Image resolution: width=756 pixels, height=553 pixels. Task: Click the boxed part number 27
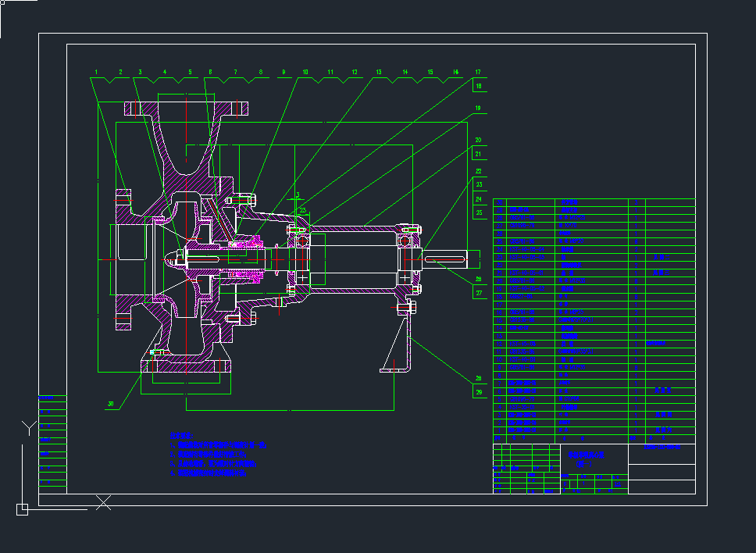pos(479,294)
